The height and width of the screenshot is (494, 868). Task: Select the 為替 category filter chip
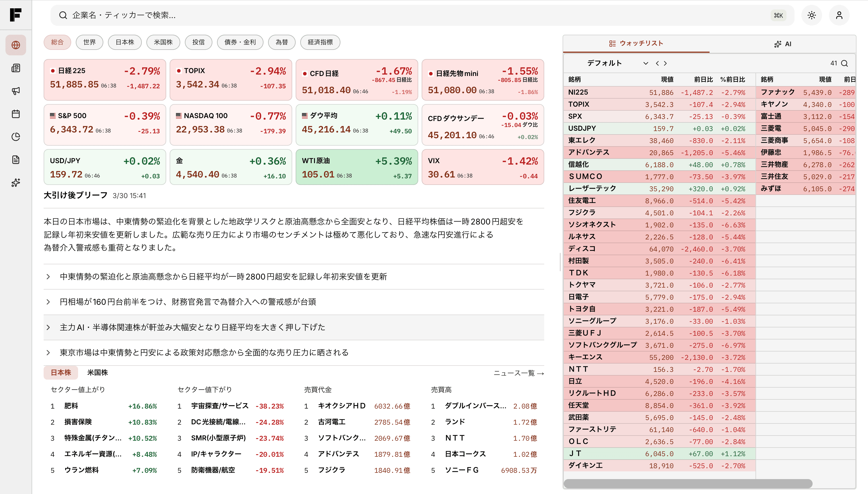tap(282, 42)
